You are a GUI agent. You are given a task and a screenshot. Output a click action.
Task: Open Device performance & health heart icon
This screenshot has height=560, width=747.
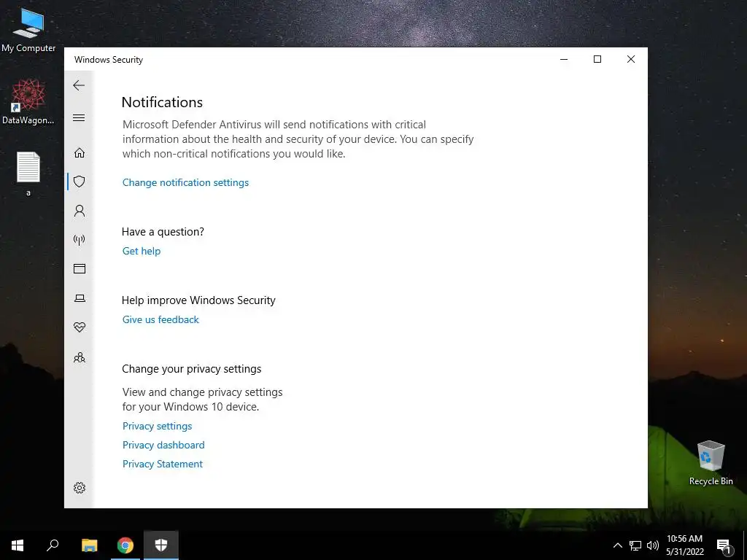80,327
